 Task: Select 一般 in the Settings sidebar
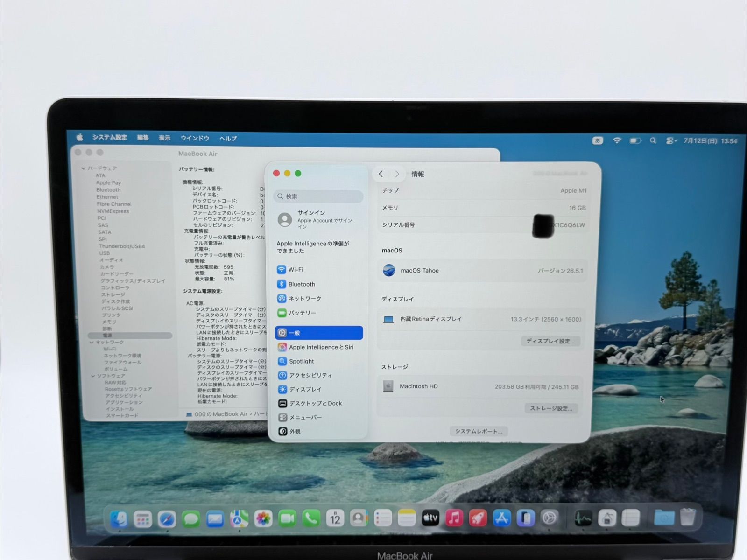pos(319,333)
